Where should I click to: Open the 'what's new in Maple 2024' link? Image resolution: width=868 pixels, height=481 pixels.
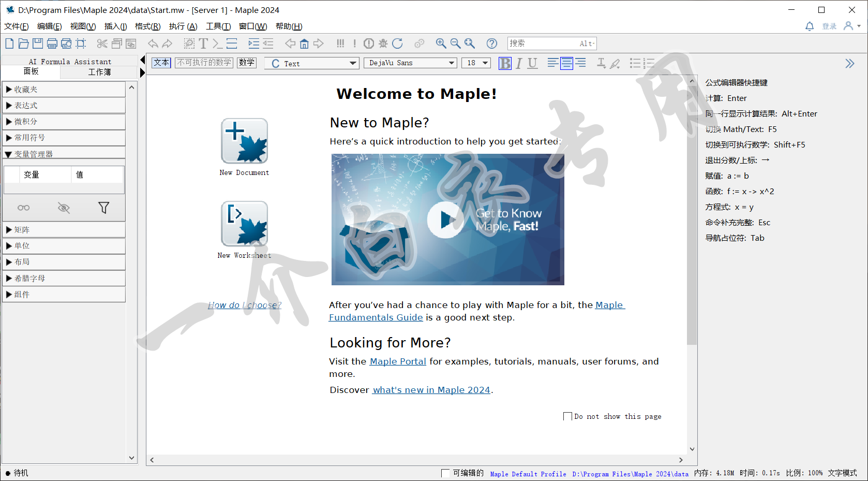coord(431,390)
